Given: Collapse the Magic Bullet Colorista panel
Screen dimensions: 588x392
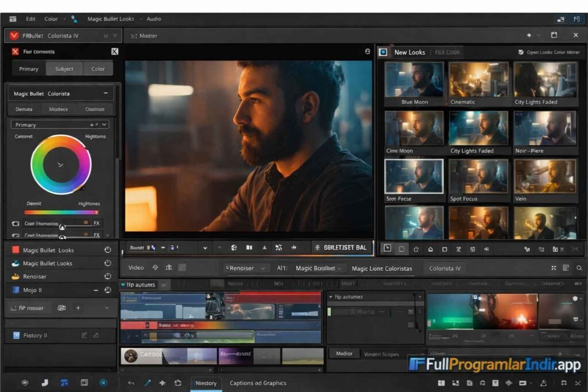Looking at the screenshot, I should tap(106, 93).
